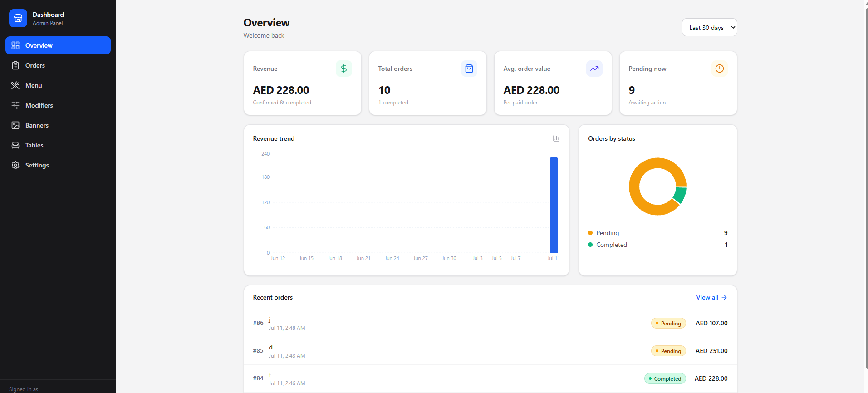Open the Tables menu item
868x393 pixels.
tap(58, 145)
